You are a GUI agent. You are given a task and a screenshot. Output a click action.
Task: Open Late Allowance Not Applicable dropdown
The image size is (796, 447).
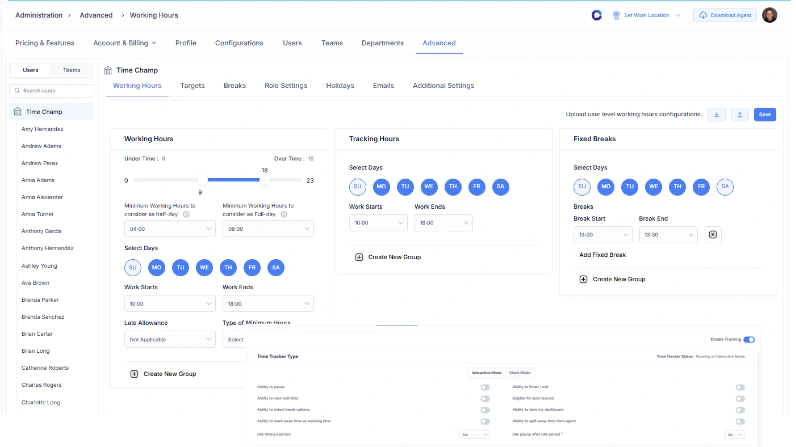tap(170, 339)
